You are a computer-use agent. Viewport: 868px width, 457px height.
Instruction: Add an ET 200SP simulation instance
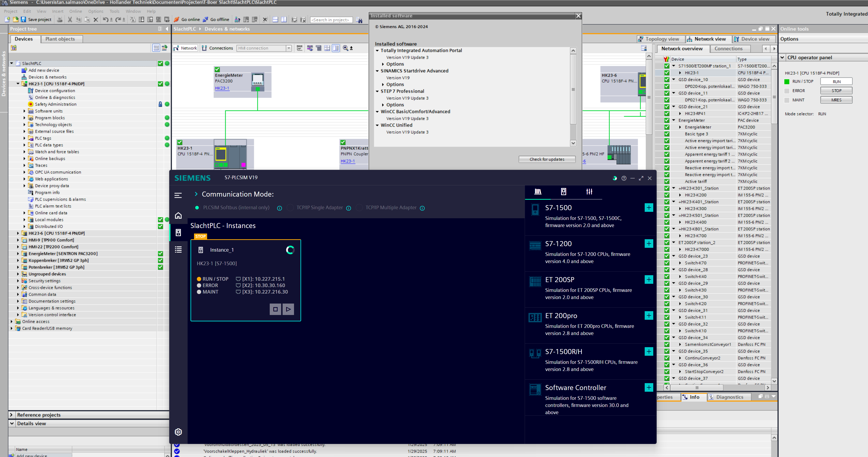tap(649, 279)
